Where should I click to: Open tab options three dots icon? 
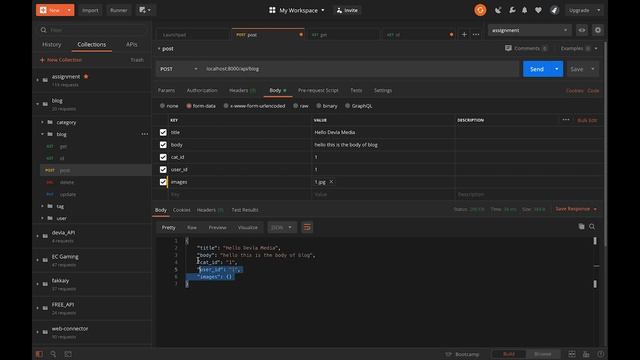pyautogui.click(x=476, y=35)
